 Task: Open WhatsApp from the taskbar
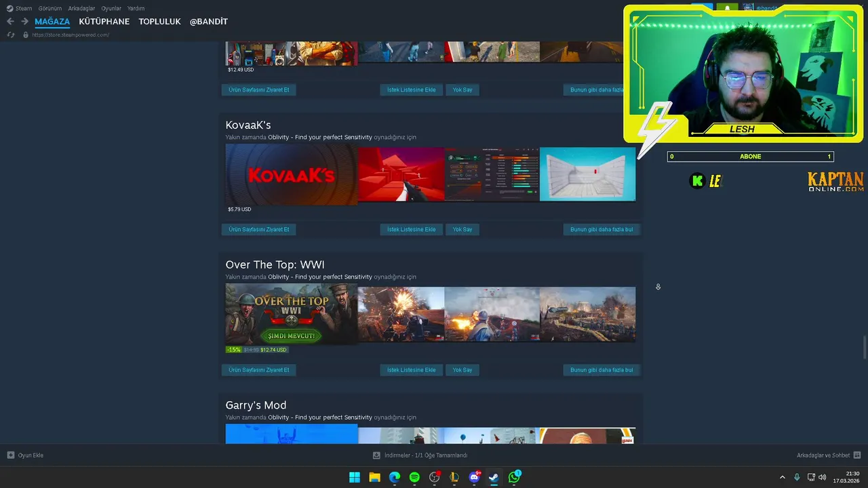[514, 477]
